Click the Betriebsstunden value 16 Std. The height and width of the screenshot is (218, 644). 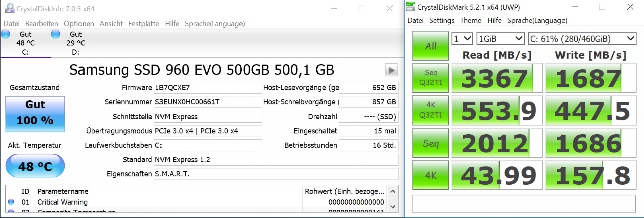pos(368,145)
